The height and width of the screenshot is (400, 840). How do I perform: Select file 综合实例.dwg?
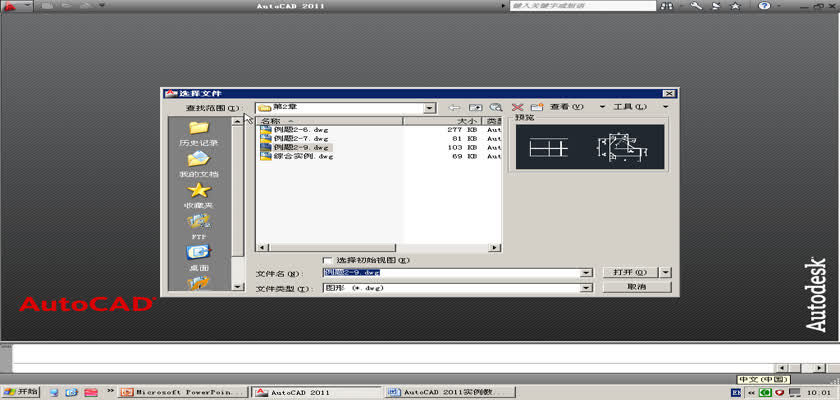click(303, 156)
